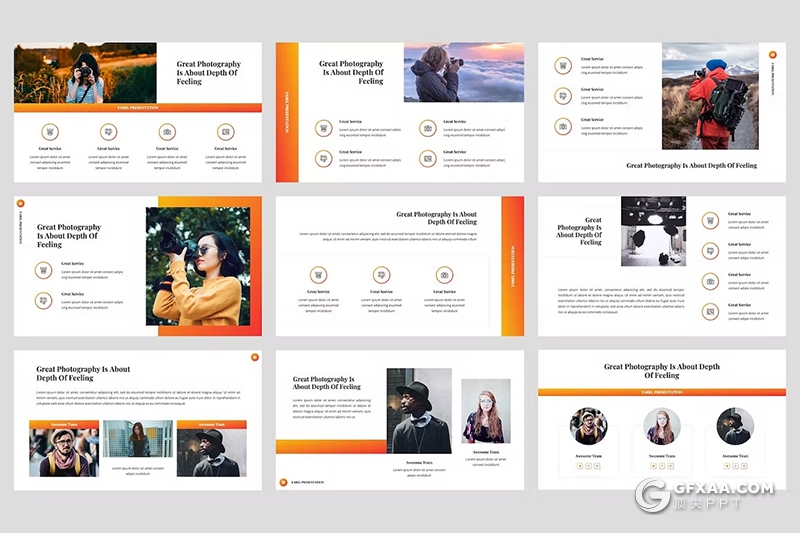This screenshot has height=533, width=800.
Task: Click the upper service icon left of yellow-sweater woman
Action: tap(43, 269)
